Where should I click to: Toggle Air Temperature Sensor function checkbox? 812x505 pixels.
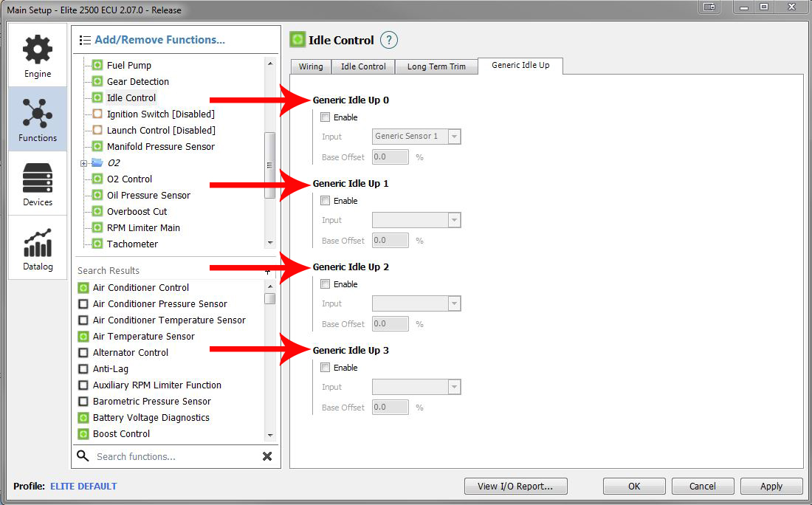[83, 336]
